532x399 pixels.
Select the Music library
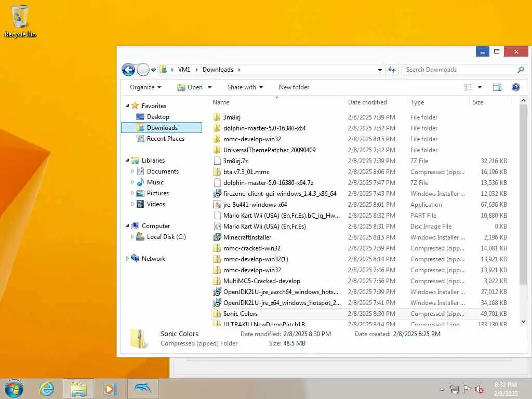pos(155,182)
